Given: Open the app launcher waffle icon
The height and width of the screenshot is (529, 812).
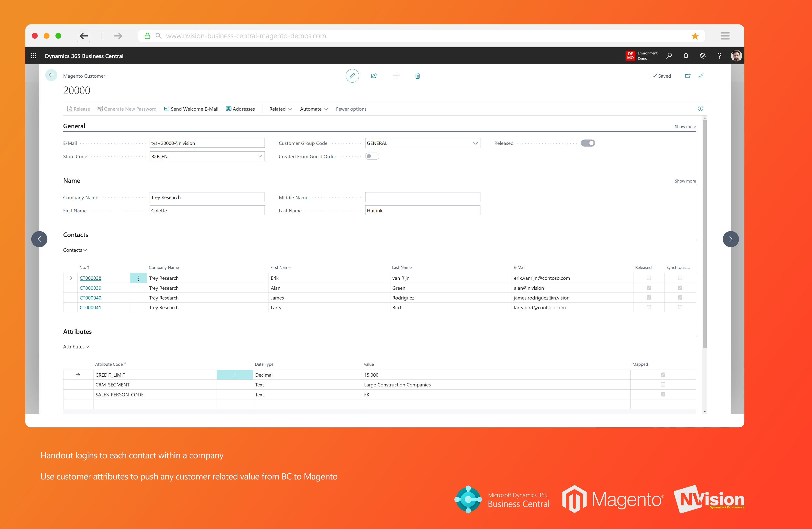Looking at the screenshot, I should click(x=33, y=56).
